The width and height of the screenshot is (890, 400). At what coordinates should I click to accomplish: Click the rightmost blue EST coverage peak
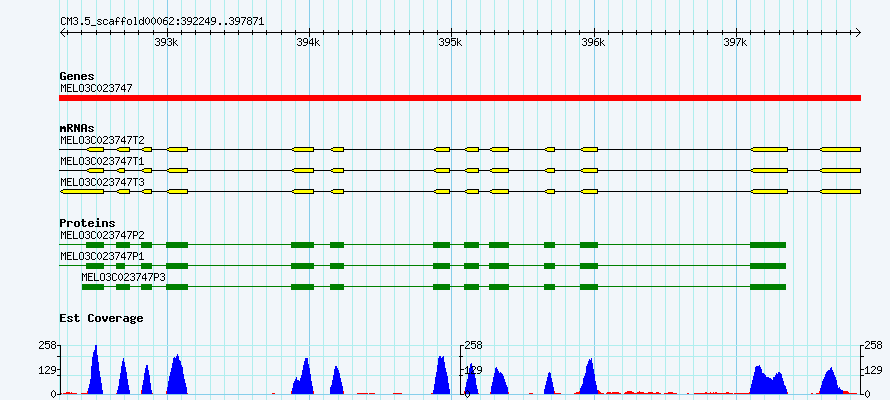(830, 382)
